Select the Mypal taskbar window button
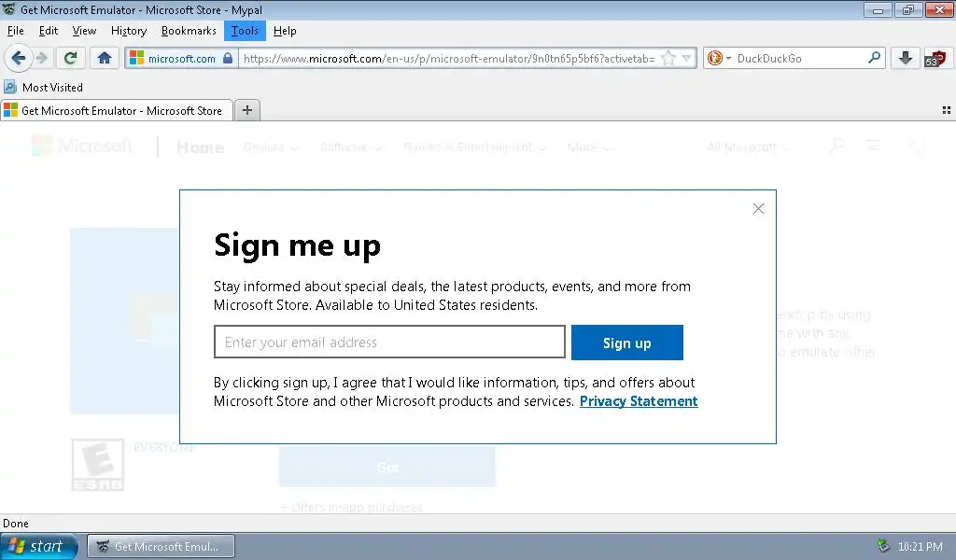The width and height of the screenshot is (956, 560). 161,547
